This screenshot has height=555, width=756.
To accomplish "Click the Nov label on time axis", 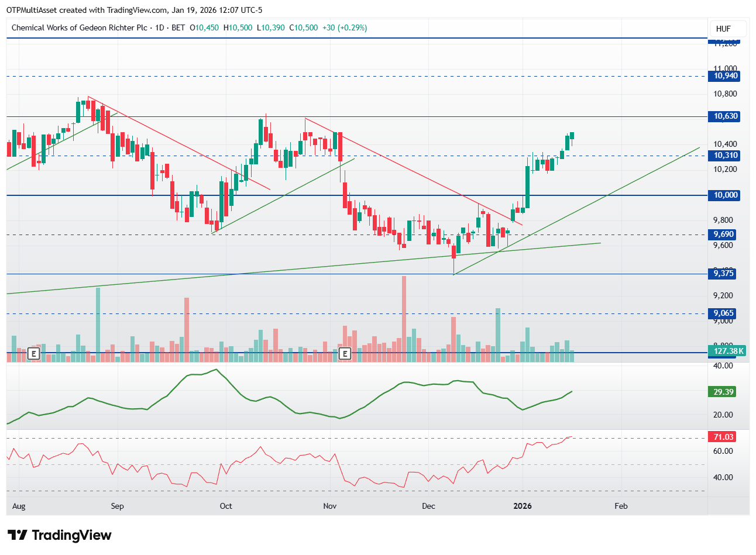I will point(329,506).
